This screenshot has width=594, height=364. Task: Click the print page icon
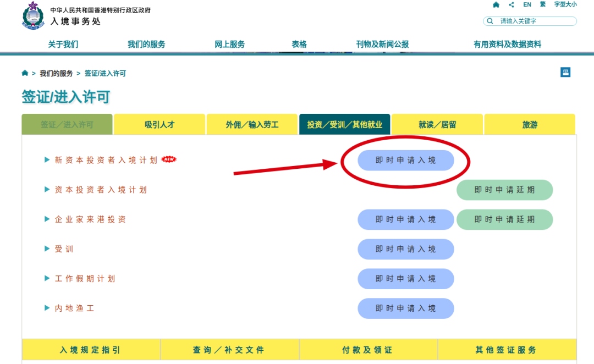click(x=565, y=73)
